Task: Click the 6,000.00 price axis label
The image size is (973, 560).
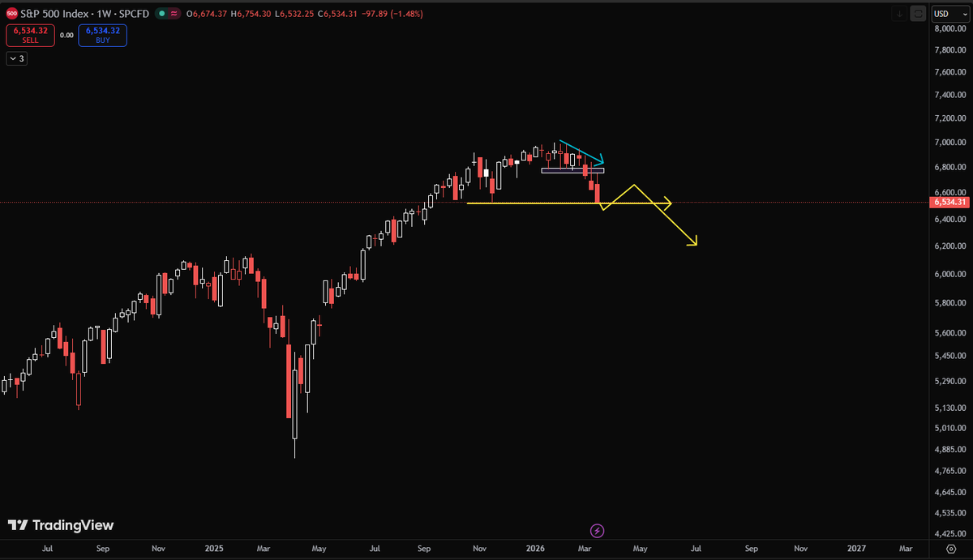Action: (950, 274)
